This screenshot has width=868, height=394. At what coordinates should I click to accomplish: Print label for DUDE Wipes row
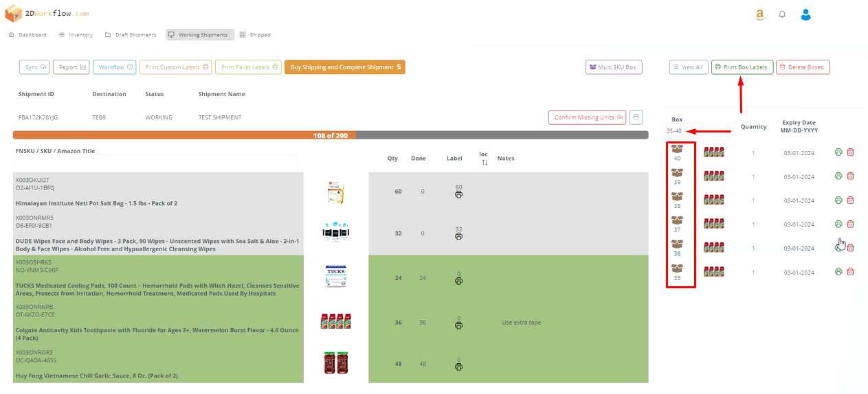click(458, 236)
